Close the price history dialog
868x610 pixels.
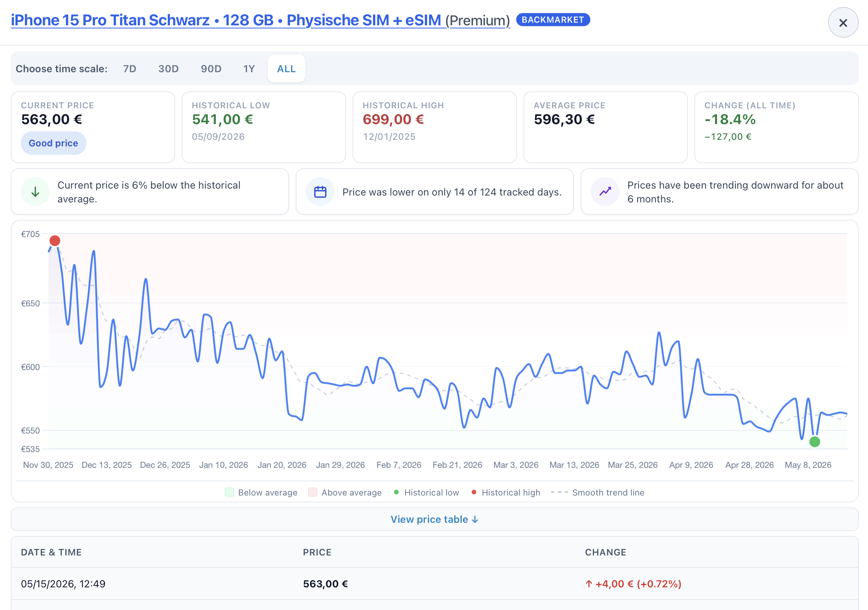[x=843, y=23]
